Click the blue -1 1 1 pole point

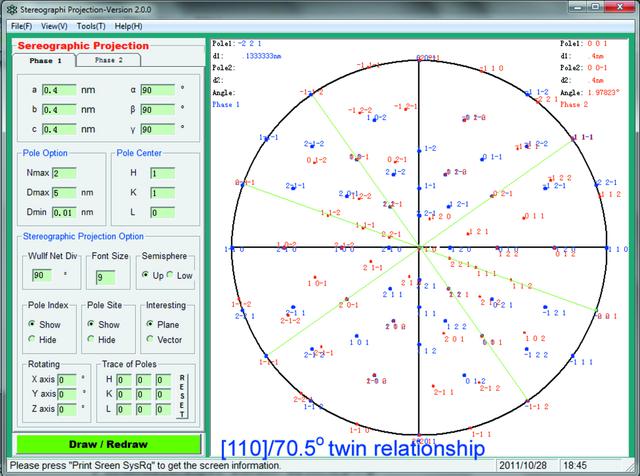[573, 356]
